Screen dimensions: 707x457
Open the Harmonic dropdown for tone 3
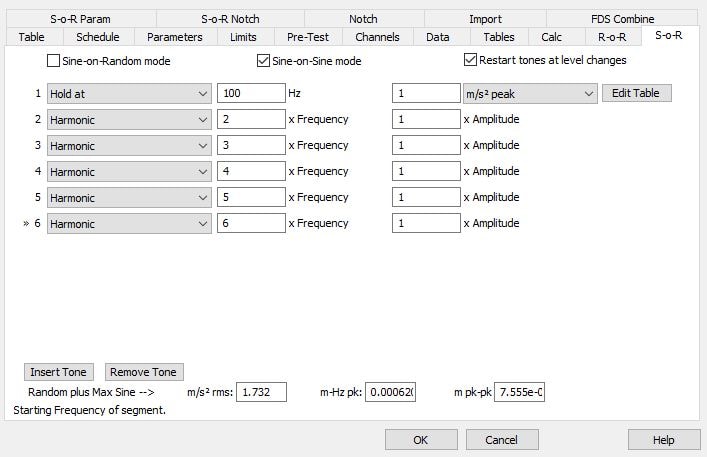[x=129, y=146]
